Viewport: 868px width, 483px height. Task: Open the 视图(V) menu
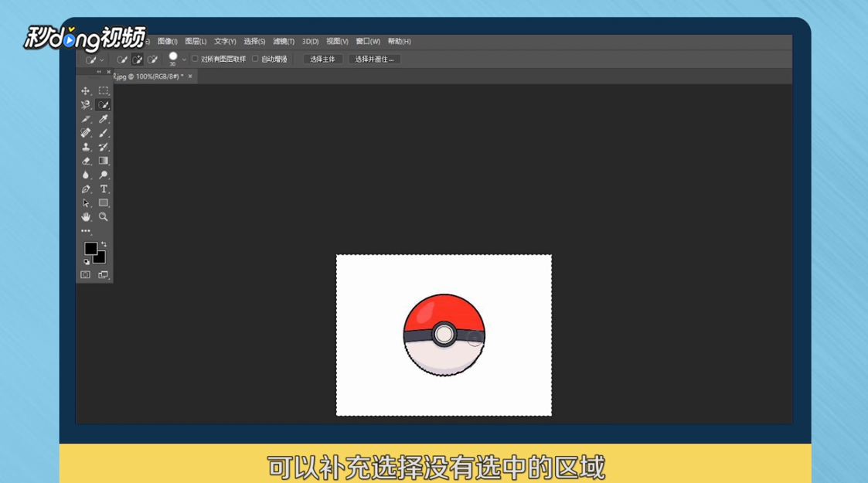337,42
